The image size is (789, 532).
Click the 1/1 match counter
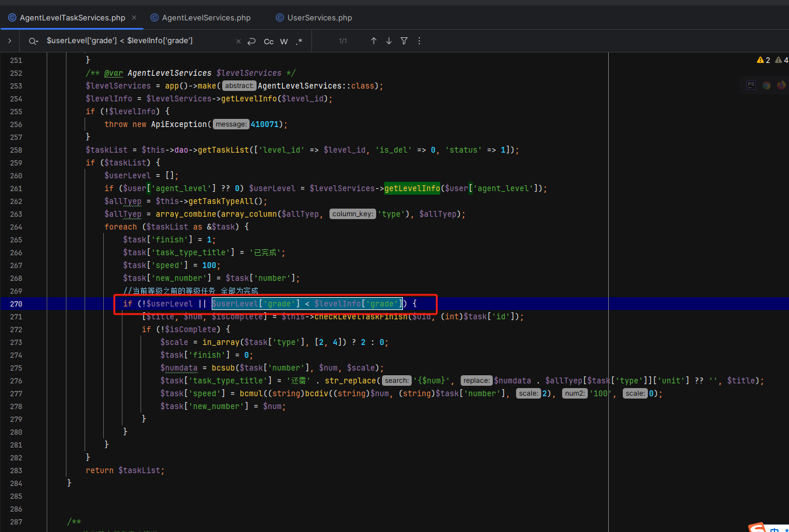(x=343, y=41)
